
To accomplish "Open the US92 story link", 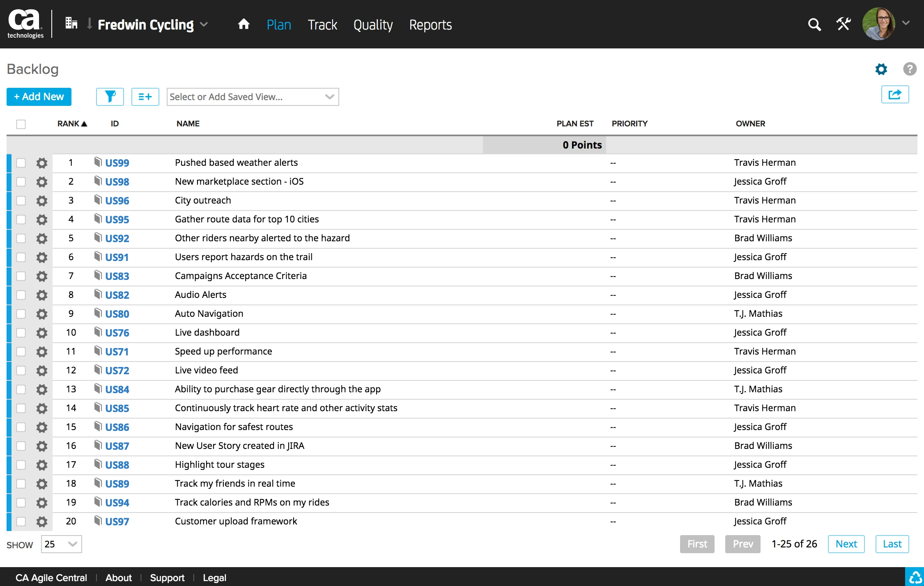I will click(x=117, y=238).
